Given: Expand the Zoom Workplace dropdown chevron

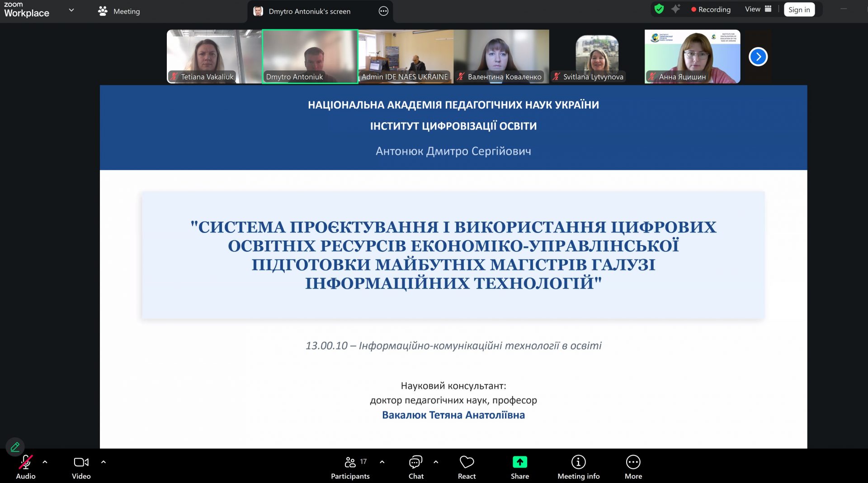Looking at the screenshot, I should coord(71,10).
